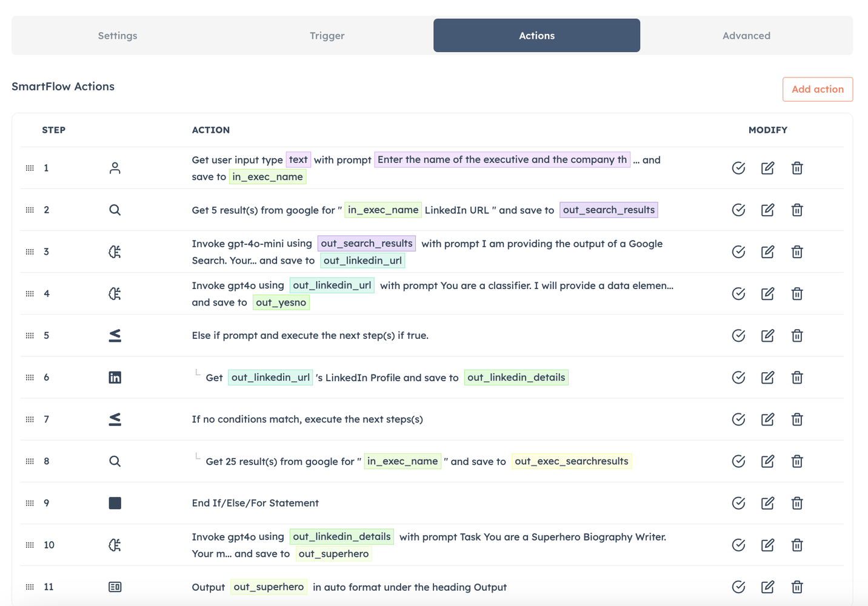Image resolution: width=868 pixels, height=606 pixels.
Task: Click the LinkedIn icon on step 6
Action: (115, 378)
